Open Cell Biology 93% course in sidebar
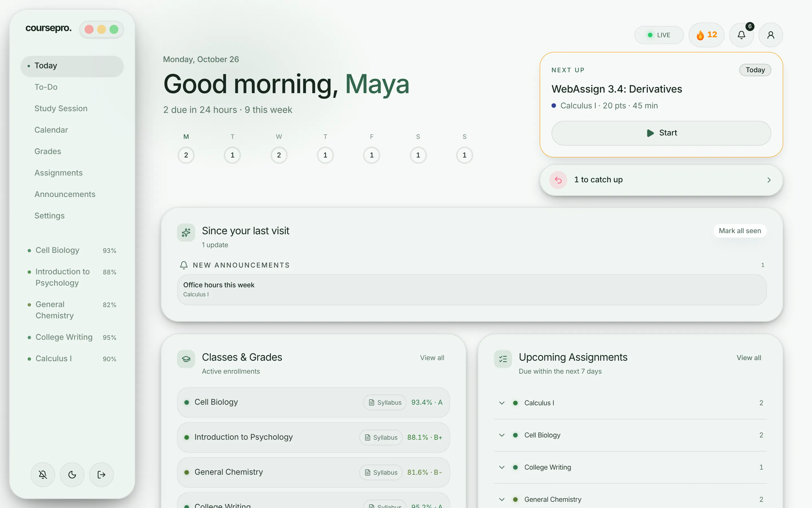Screen dimensions: 812x508 click(72, 250)
